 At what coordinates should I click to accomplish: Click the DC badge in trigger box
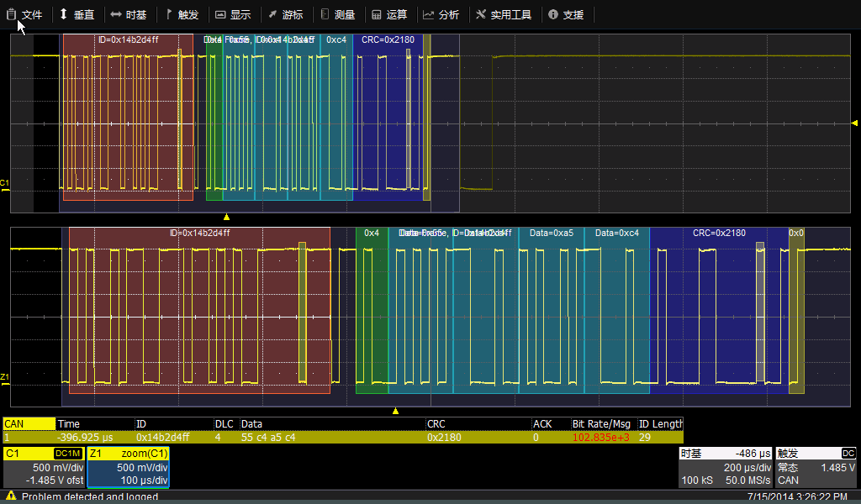pos(848,454)
